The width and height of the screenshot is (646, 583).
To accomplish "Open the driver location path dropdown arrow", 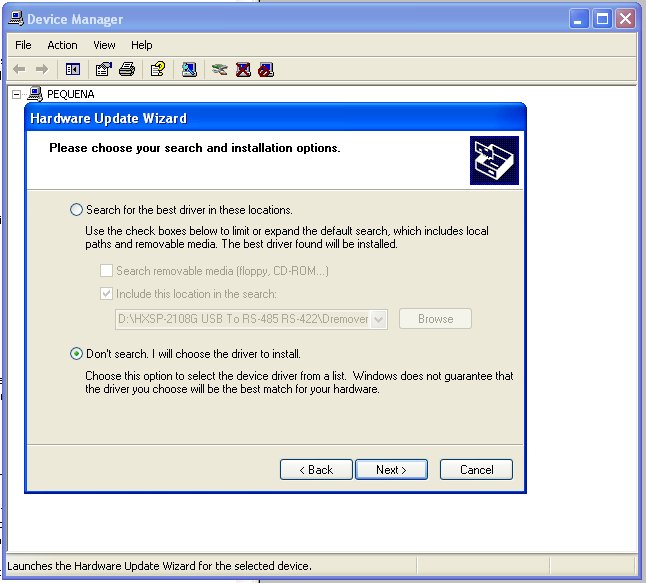I will (378, 319).
